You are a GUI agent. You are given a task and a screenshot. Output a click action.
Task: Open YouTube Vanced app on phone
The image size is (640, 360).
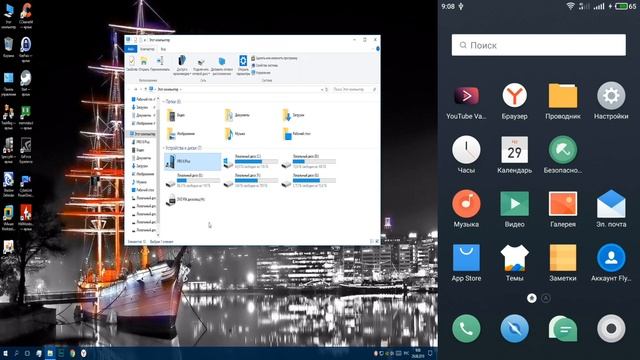coord(466,96)
